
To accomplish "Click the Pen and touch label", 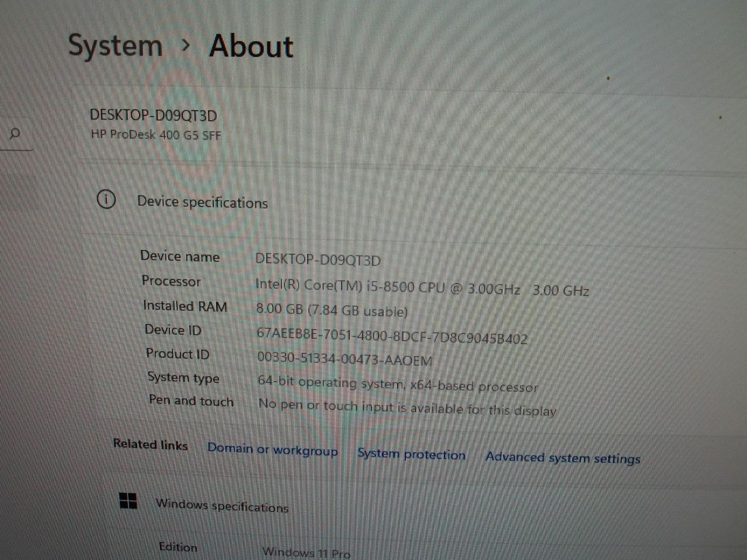I will 191,401.
